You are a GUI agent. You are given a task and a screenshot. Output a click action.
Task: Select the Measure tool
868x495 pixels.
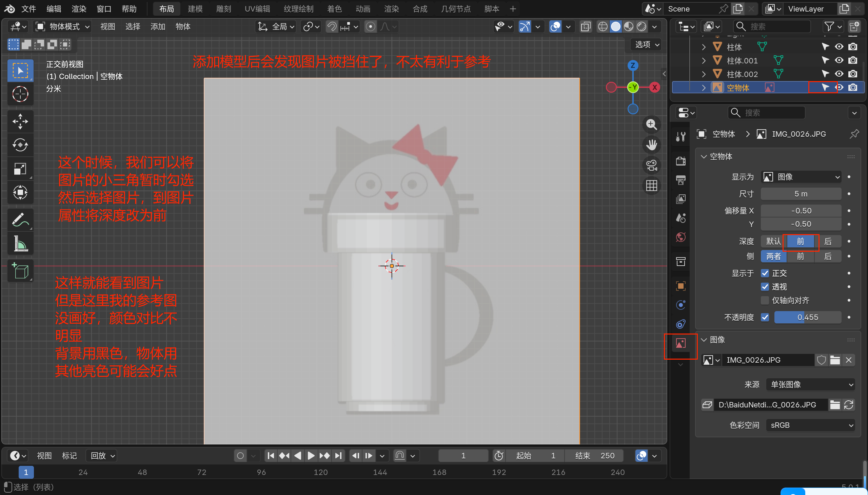[x=20, y=244]
